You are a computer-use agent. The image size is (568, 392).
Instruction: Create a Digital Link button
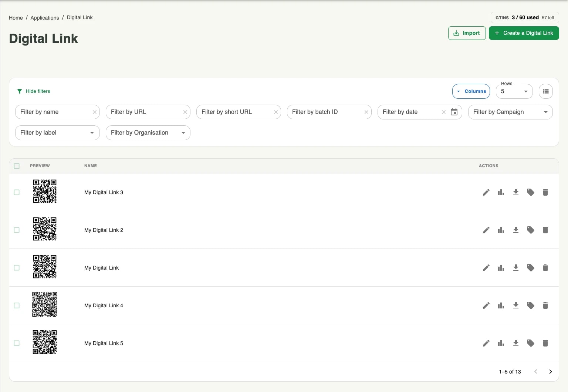(x=524, y=33)
